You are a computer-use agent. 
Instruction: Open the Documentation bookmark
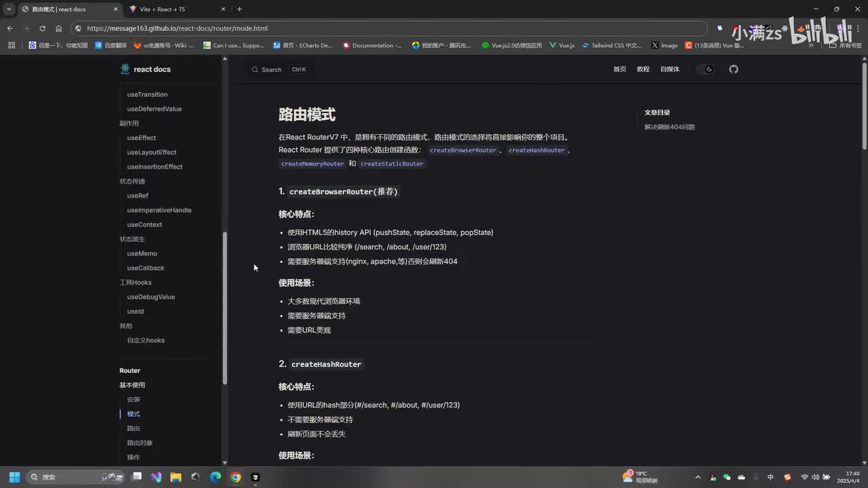pos(372,45)
